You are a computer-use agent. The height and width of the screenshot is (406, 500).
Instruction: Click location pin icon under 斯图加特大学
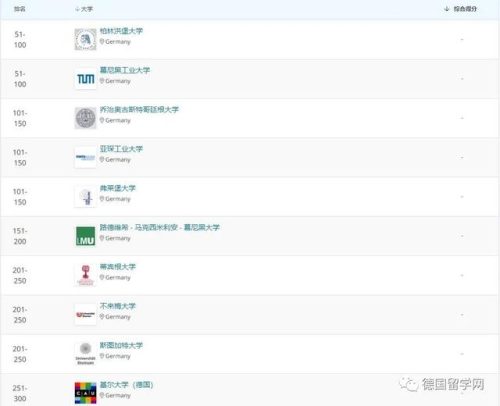coord(102,356)
